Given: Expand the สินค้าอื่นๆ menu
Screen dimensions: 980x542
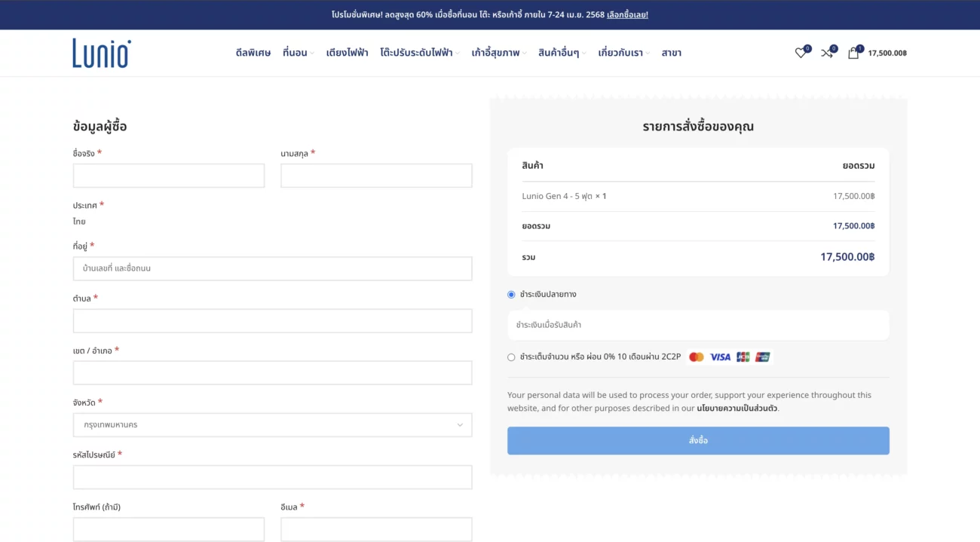Looking at the screenshot, I should 562,53.
